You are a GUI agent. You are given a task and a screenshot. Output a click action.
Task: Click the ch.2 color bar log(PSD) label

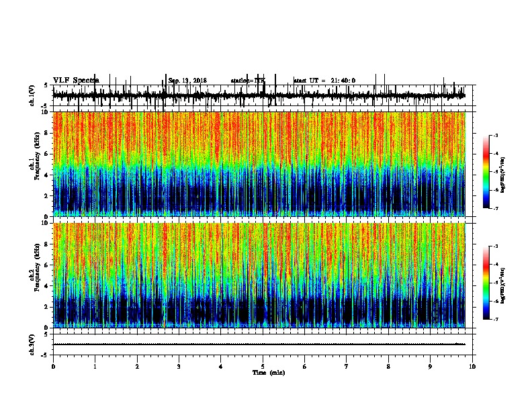pos(502,285)
